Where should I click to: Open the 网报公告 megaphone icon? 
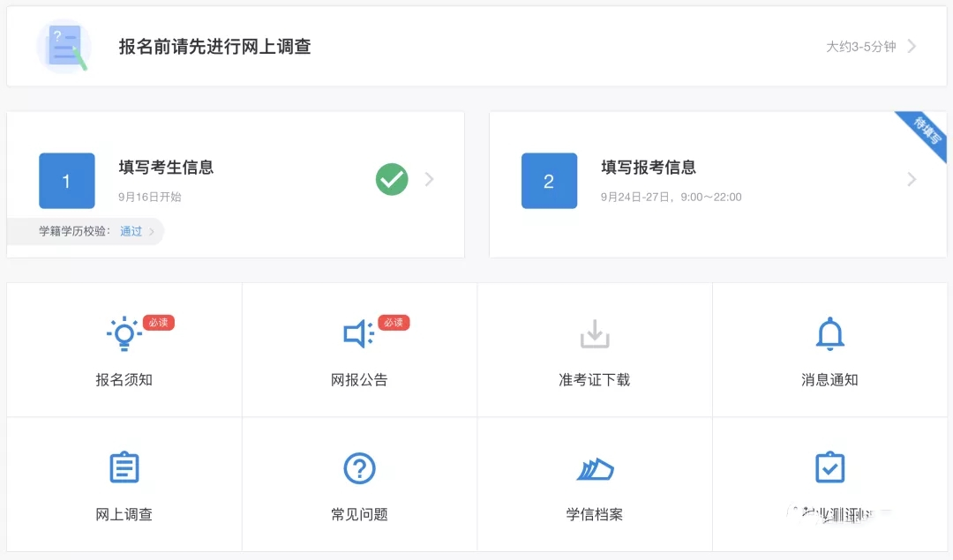(x=358, y=333)
